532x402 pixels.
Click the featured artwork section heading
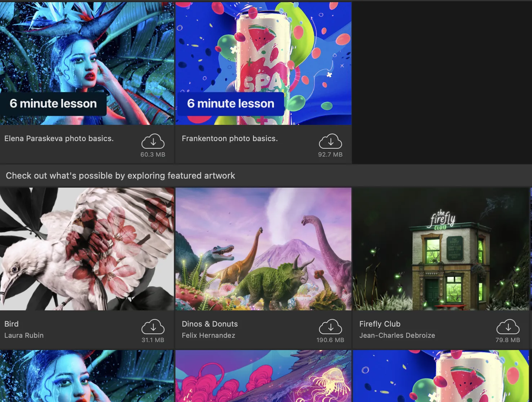[x=120, y=176]
